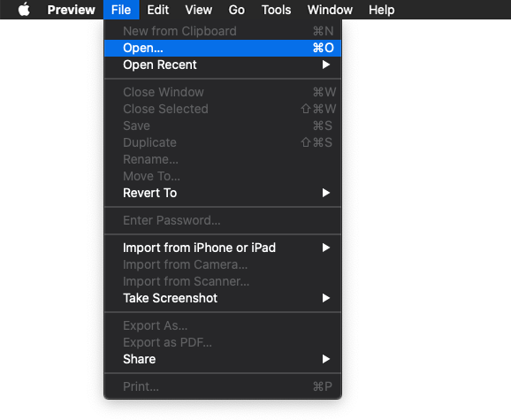Open the Tools menu
Viewport: 511px width, 420px height.
pos(276,10)
